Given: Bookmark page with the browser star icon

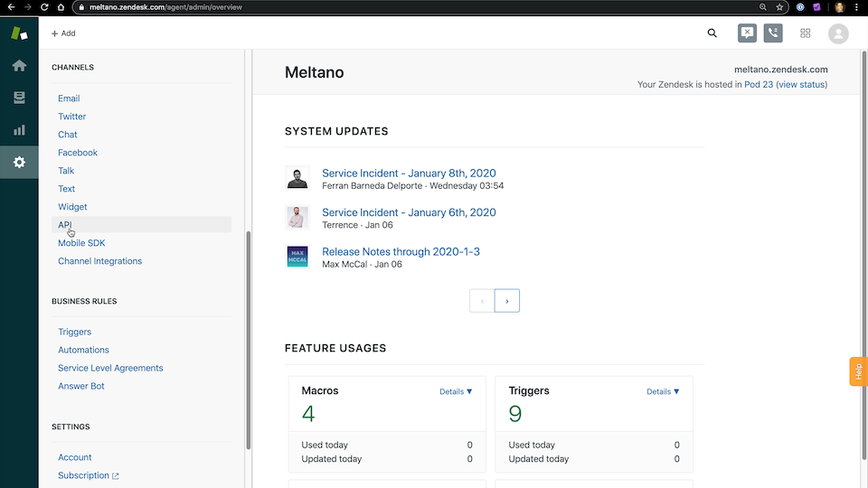Looking at the screenshot, I should click(x=779, y=7).
